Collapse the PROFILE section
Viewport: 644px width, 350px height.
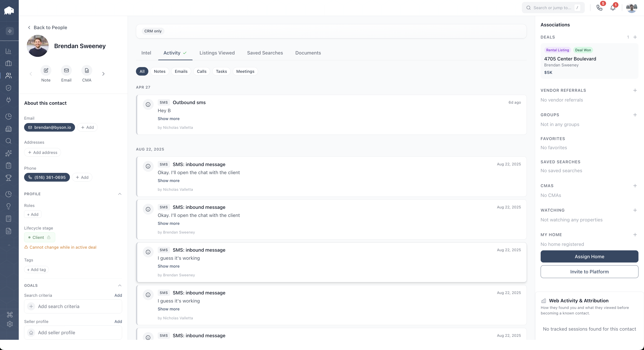[x=120, y=194]
